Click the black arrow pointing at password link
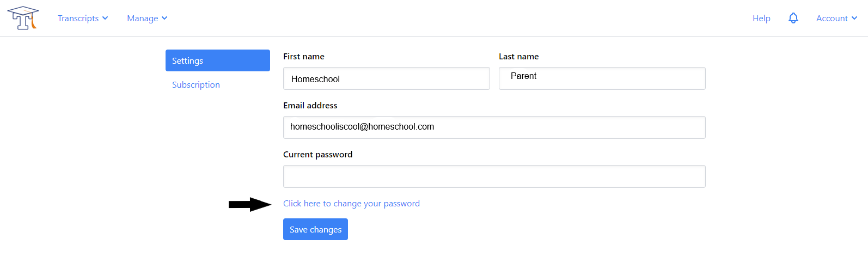868x263 pixels. tap(249, 204)
